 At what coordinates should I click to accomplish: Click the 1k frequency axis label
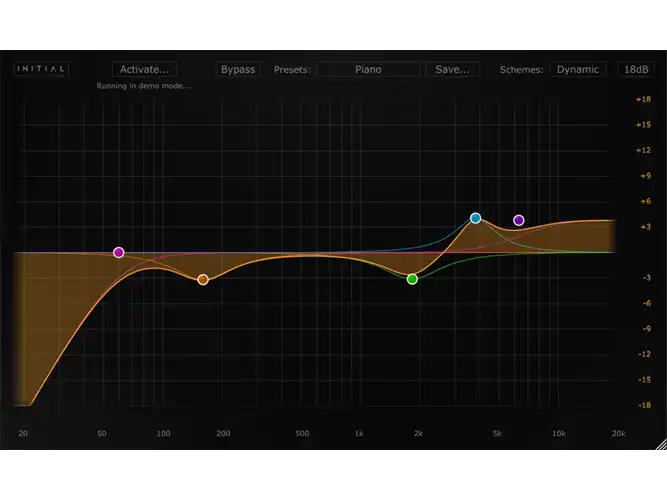coord(359,434)
